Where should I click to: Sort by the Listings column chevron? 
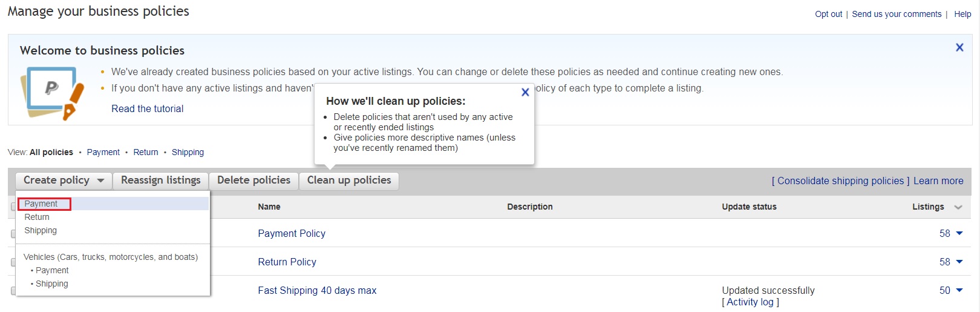point(958,207)
